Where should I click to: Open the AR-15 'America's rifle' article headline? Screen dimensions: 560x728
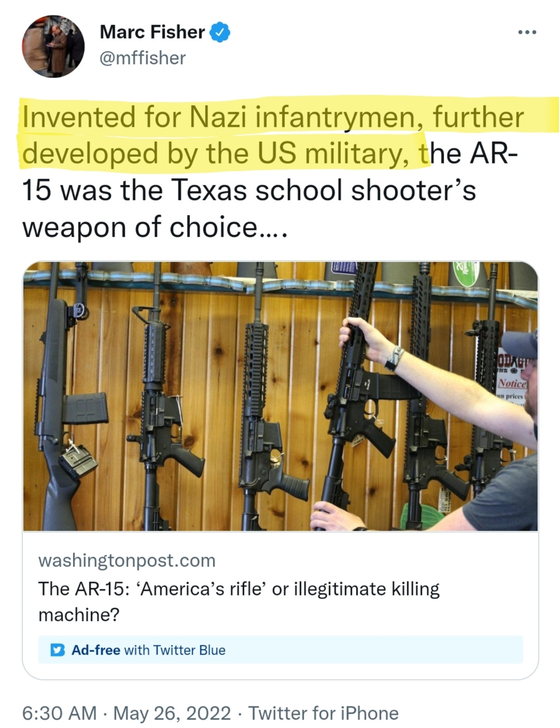[239, 601]
